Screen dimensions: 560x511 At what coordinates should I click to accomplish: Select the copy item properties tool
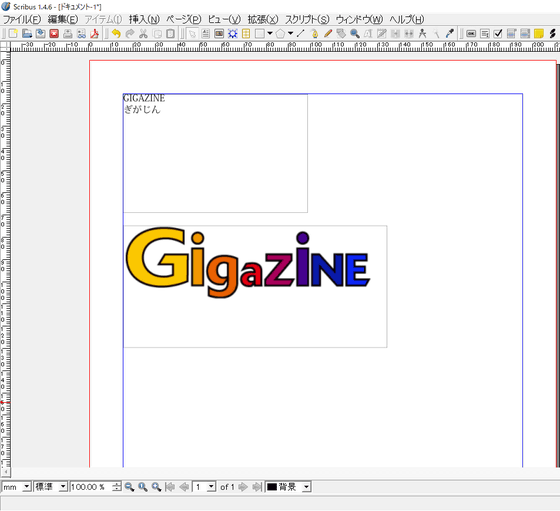[x=436, y=34]
